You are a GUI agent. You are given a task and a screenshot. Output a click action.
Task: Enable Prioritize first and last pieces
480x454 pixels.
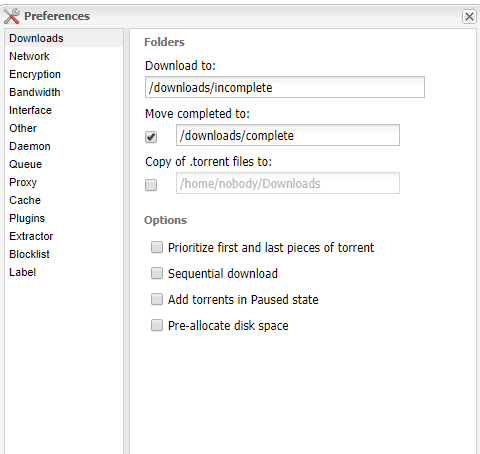(157, 247)
